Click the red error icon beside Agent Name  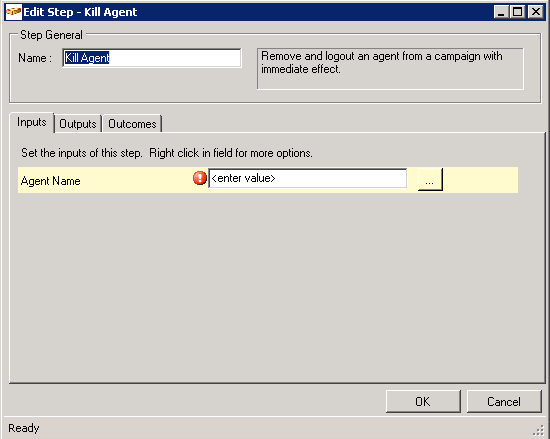tap(200, 178)
